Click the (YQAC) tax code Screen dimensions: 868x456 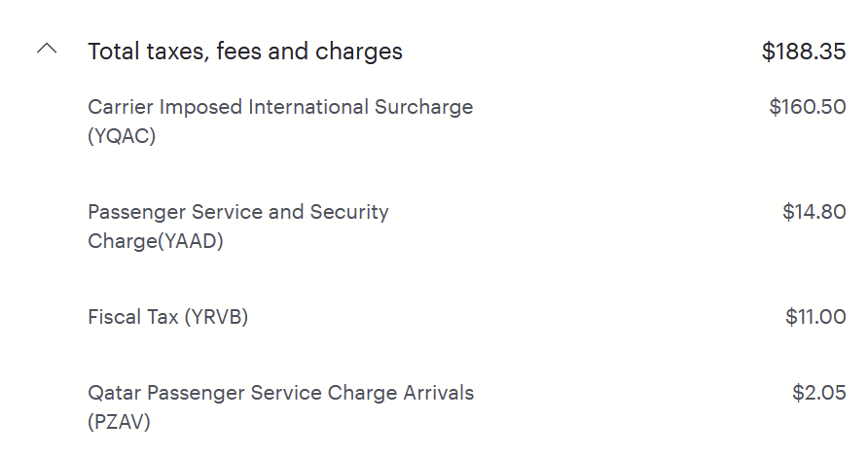tap(122, 136)
